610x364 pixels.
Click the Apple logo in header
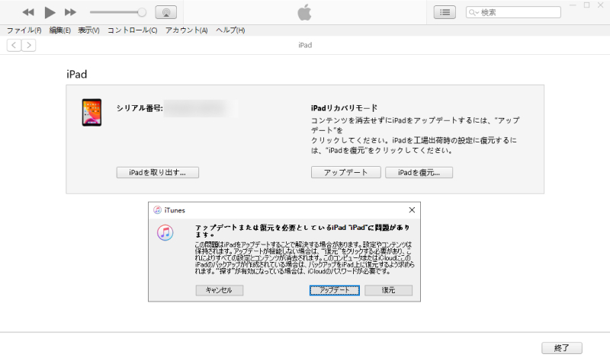coord(304,12)
